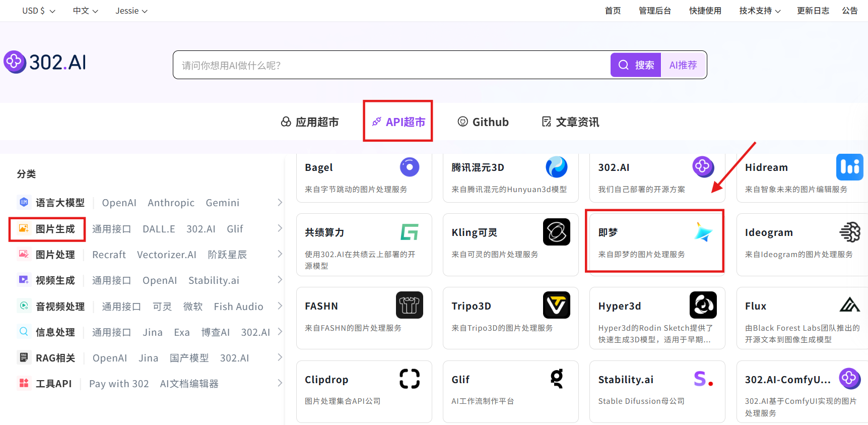868x425 pixels.
Task: Go to 首页 in top navigation
Action: (613, 11)
